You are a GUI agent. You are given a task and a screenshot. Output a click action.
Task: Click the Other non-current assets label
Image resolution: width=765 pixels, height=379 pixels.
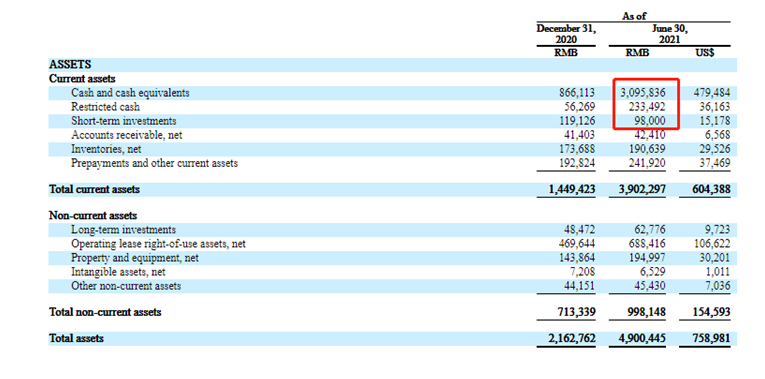pyautogui.click(x=126, y=286)
